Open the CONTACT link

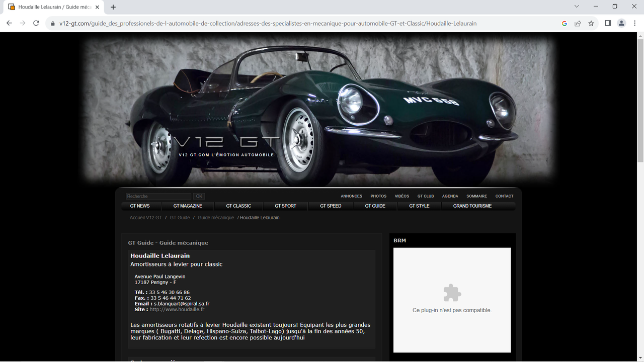point(504,196)
